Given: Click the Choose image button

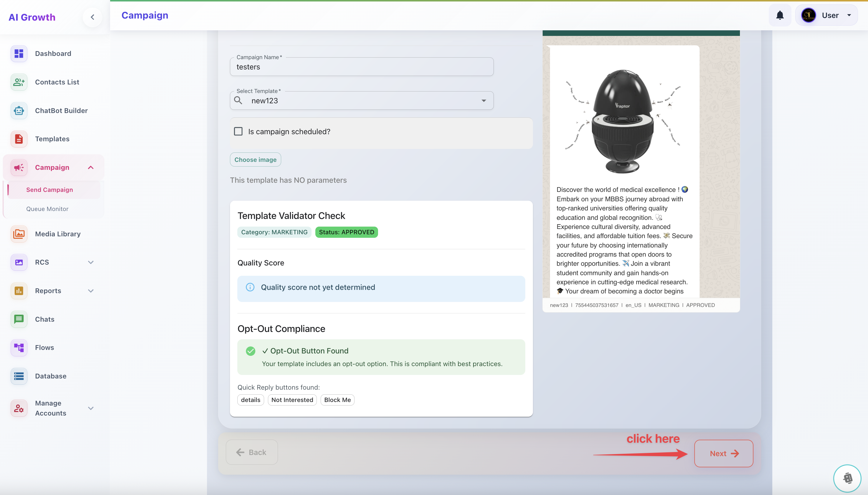Looking at the screenshot, I should click(255, 160).
